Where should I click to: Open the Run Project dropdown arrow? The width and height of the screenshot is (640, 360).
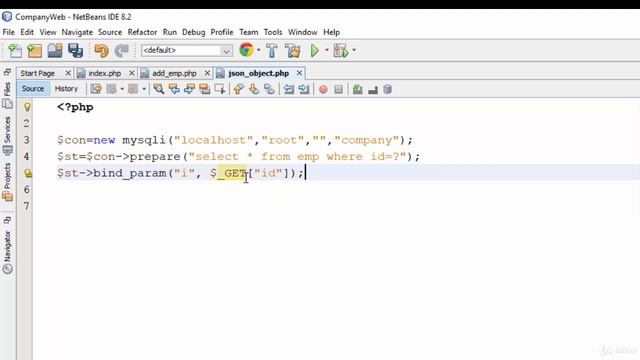pyautogui.click(x=327, y=50)
